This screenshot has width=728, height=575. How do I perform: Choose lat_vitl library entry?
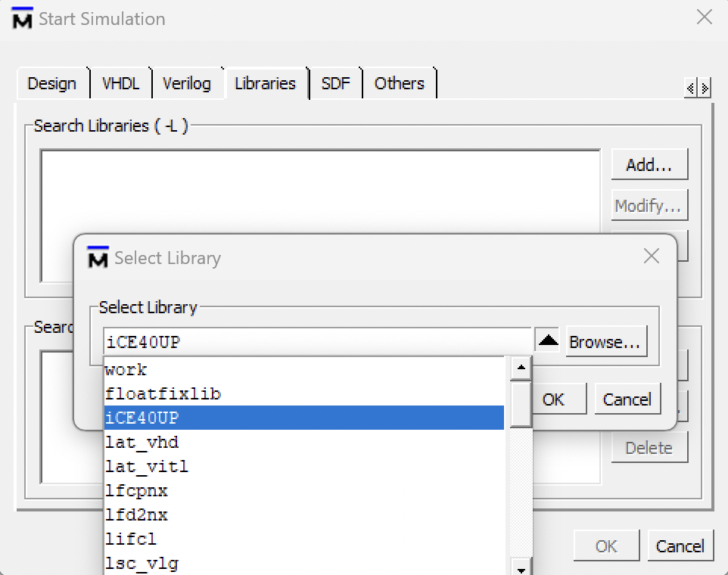coord(304,466)
